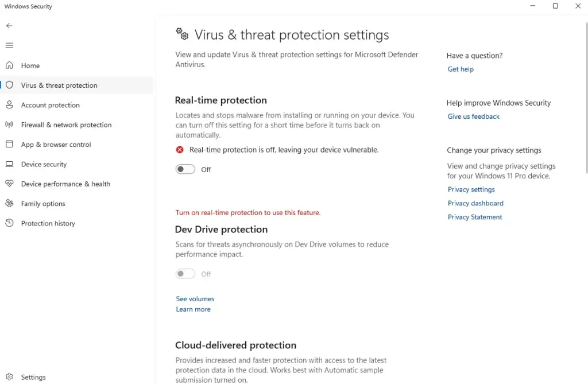The width and height of the screenshot is (588, 385).
Task: Select the Account protection shield icon
Action: point(9,105)
